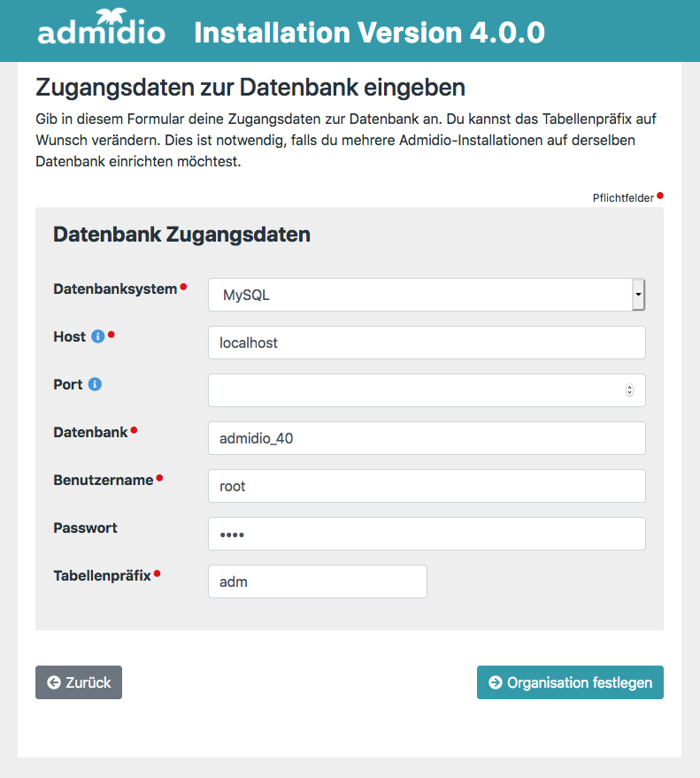Click the Port field's stepper arrows
Viewport: 700px width, 778px height.
pyautogui.click(x=629, y=390)
